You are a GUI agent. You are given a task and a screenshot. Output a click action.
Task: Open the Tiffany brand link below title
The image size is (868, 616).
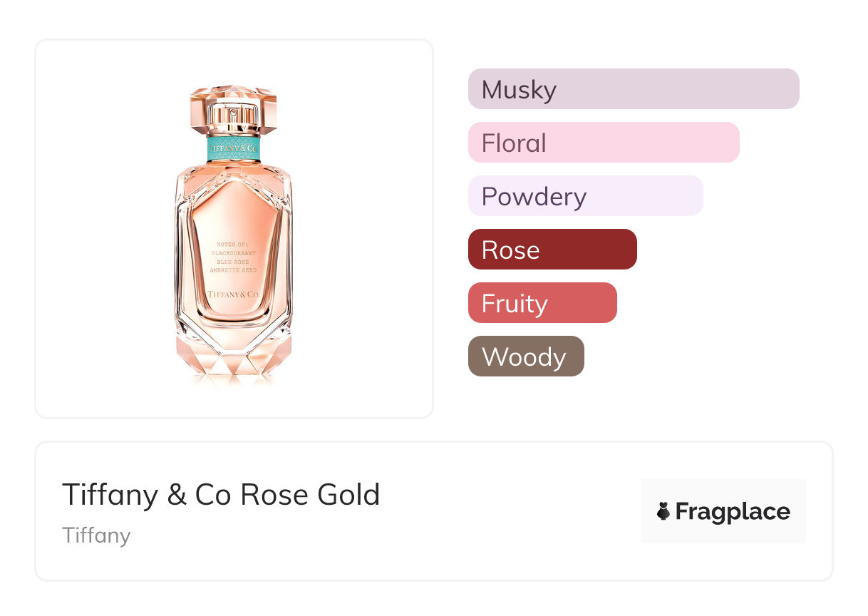(x=96, y=535)
